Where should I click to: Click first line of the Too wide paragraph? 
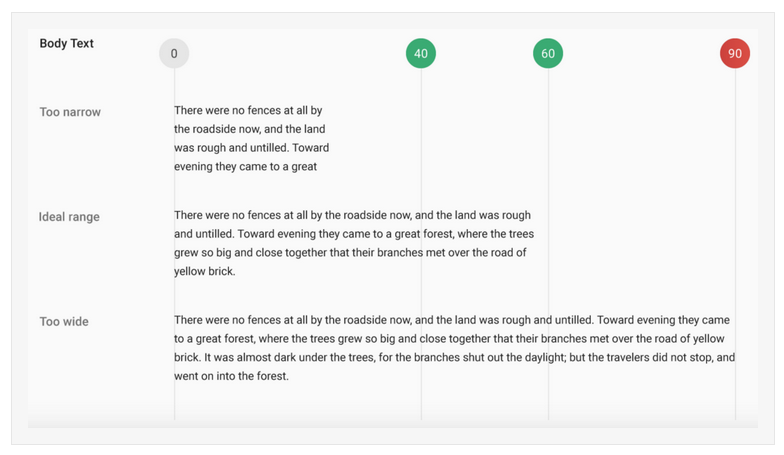click(x=452, y=320)
